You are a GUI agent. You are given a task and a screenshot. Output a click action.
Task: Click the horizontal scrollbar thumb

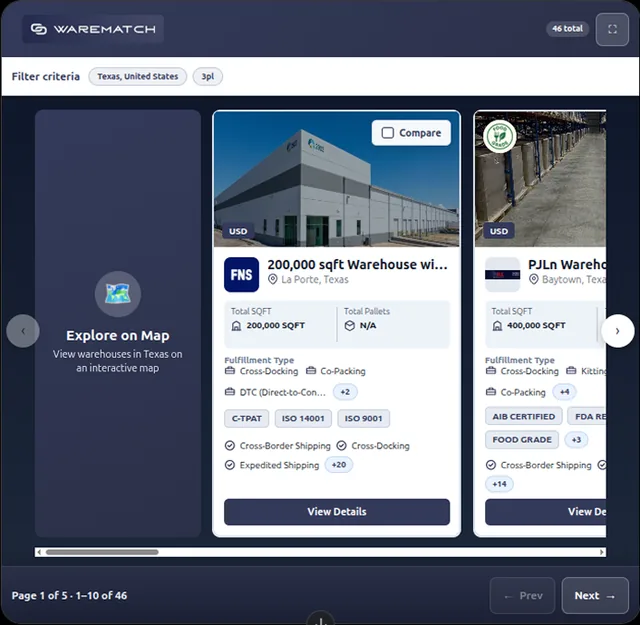click(102, 552)
